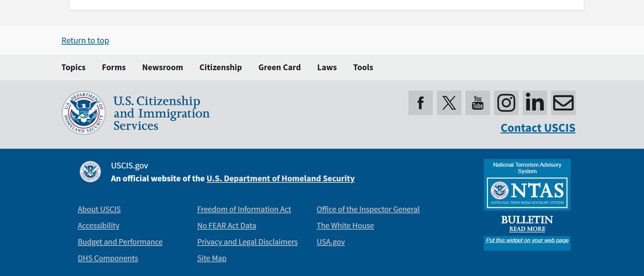Click the USCIS Homeland Security logo seal
The width and height of the screenshot is (644, 276).
click(x=84, y=113)
